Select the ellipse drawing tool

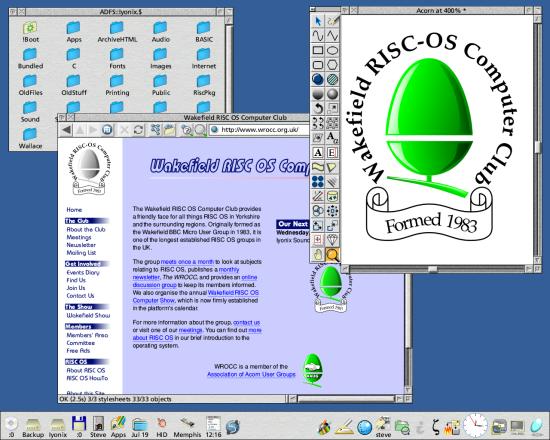[332, 50]
